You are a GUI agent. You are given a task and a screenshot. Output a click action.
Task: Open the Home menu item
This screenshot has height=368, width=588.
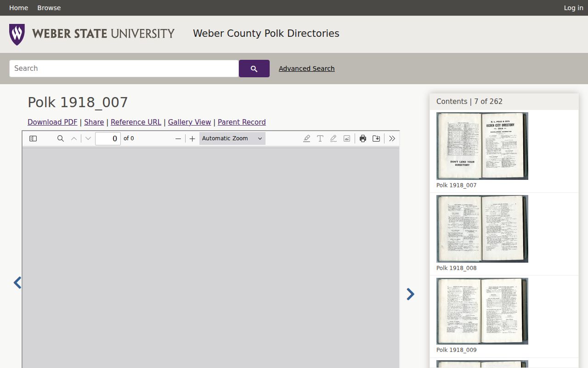point(18,8)
